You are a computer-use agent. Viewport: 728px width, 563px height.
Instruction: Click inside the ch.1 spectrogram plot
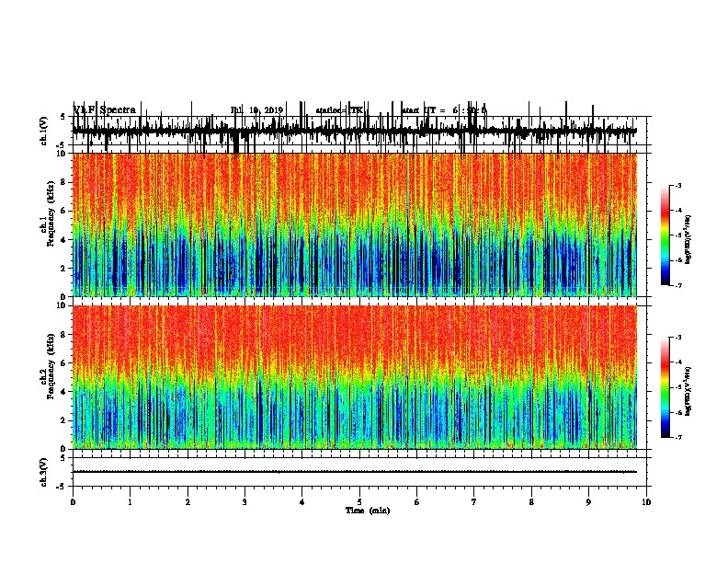(354, 224)
